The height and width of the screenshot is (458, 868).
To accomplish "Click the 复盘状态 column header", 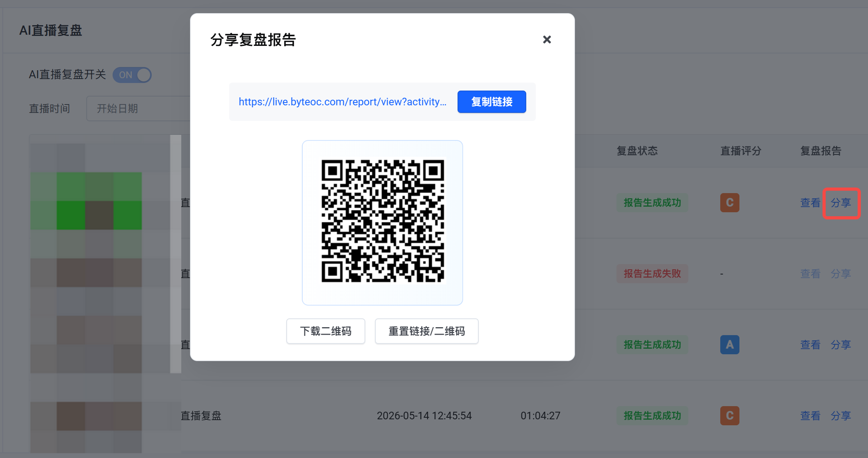I will click(x=637, y=151).
